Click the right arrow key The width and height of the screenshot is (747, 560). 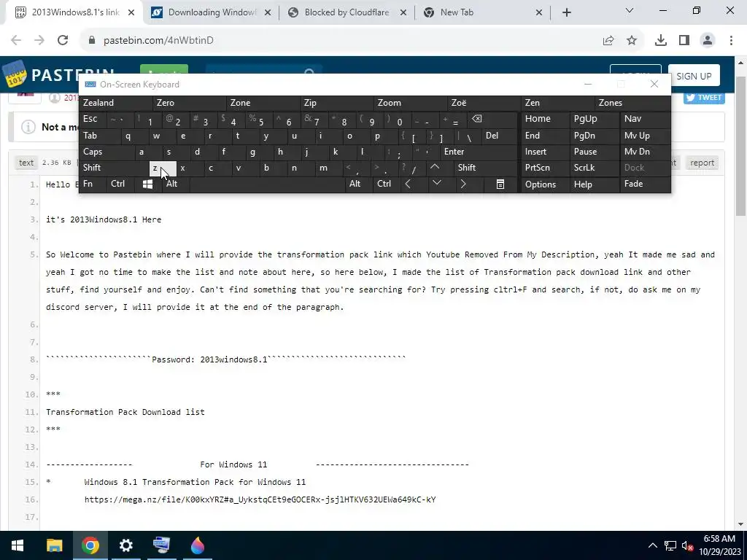(463, 184)
